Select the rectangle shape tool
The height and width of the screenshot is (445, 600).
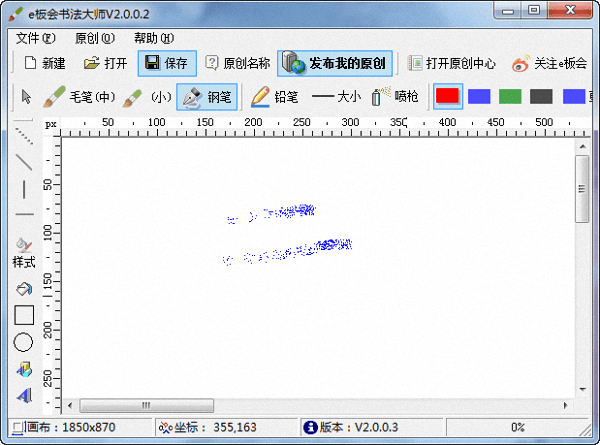pos(24,315)
